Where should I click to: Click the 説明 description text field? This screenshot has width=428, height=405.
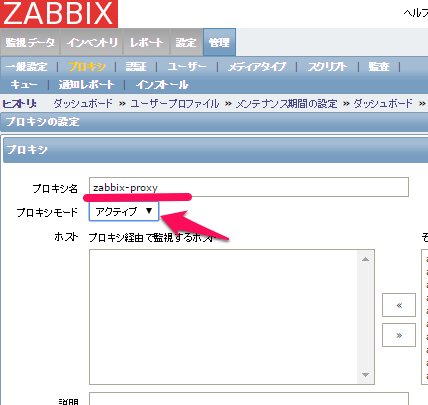(249, 399)
